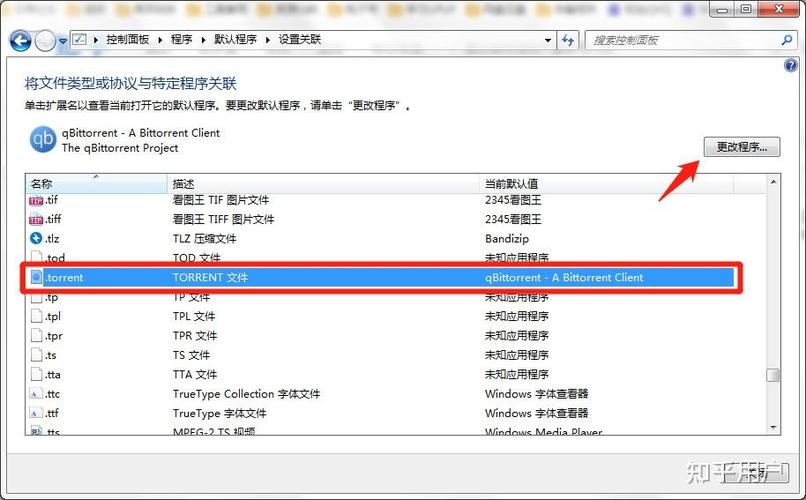Click the Control Panel icon in address bar
806x500 pixels.
79,40
